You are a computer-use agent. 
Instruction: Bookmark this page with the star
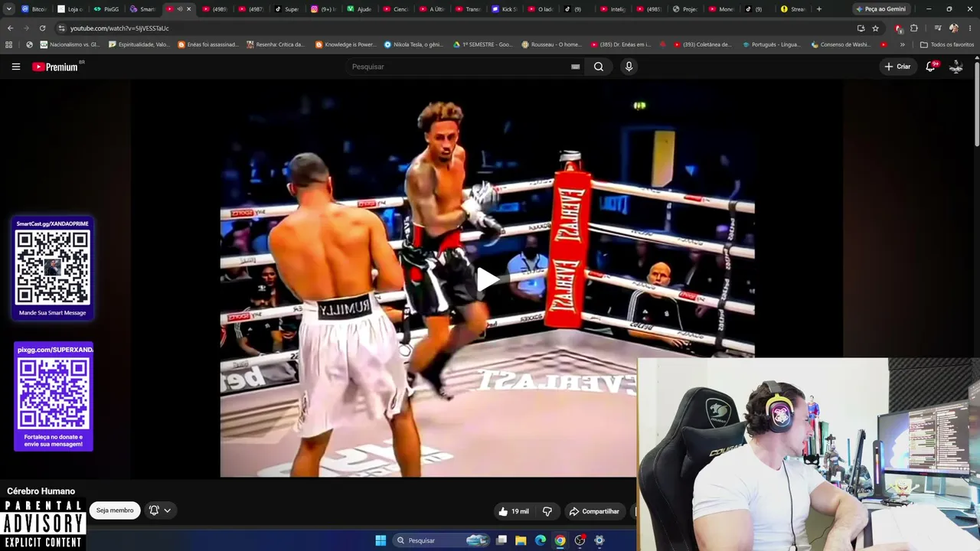point(875,28)
